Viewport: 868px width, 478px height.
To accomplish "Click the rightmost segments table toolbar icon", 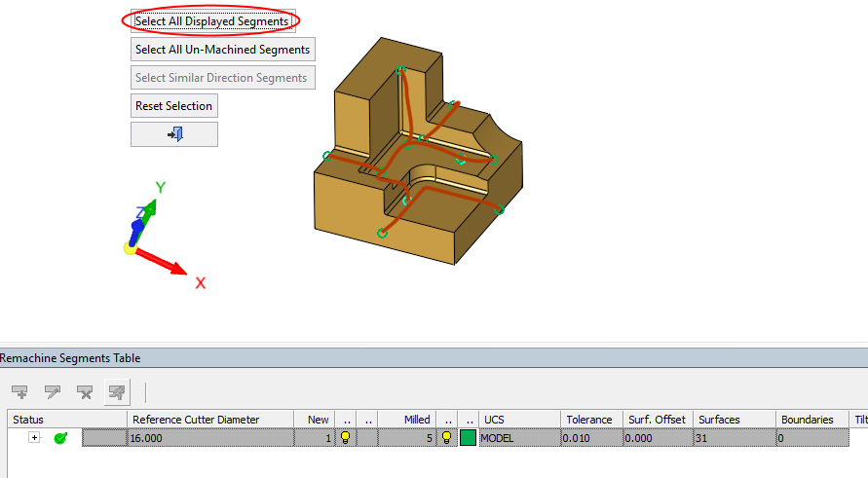I will [x=117, y=392].
